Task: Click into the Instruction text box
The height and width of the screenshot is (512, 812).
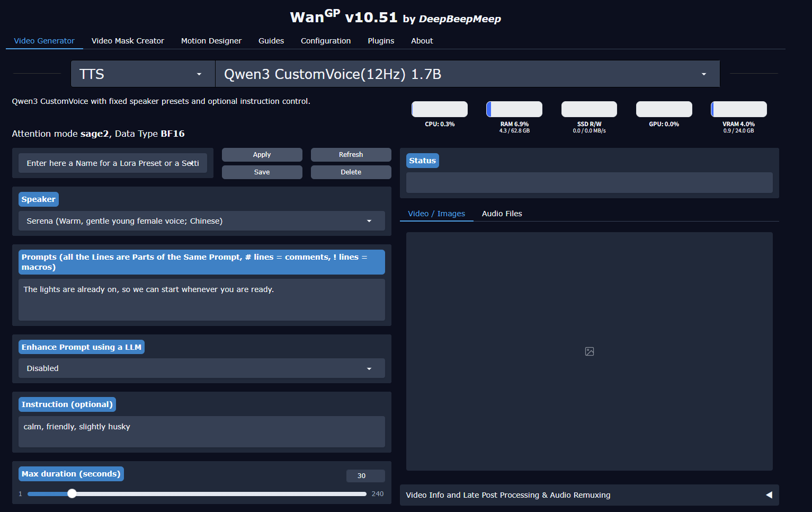Action: click(201, 431)
